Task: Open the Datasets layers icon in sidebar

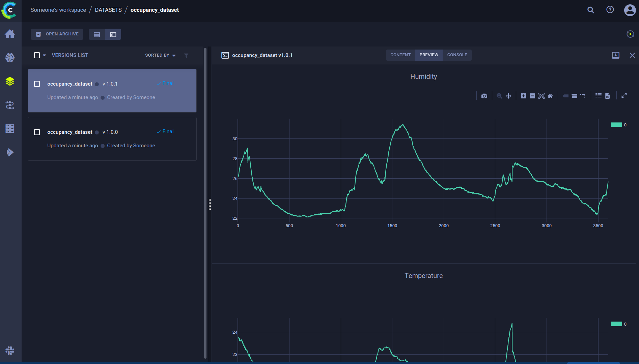Action: pos(10,81)
